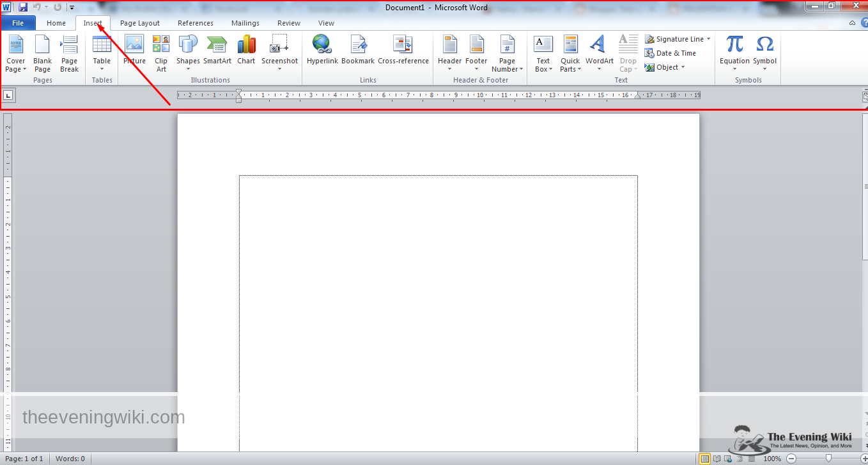Switch to the View tab
The height and width of the screenshot is (465, 868).
click(x=326, y=23)
